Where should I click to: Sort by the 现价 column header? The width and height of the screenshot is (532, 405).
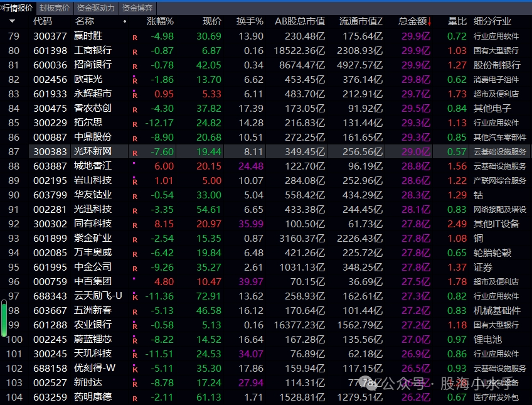pos(211,21)
